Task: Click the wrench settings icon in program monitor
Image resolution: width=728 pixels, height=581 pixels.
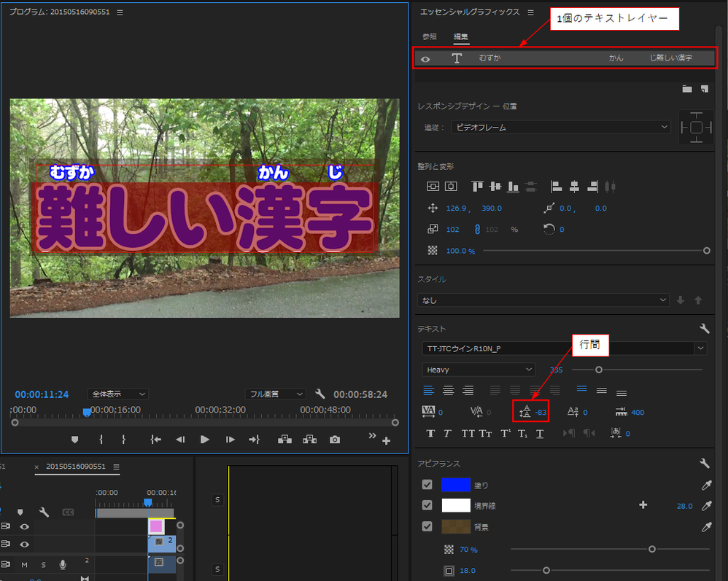Action: tap(320, 392)
